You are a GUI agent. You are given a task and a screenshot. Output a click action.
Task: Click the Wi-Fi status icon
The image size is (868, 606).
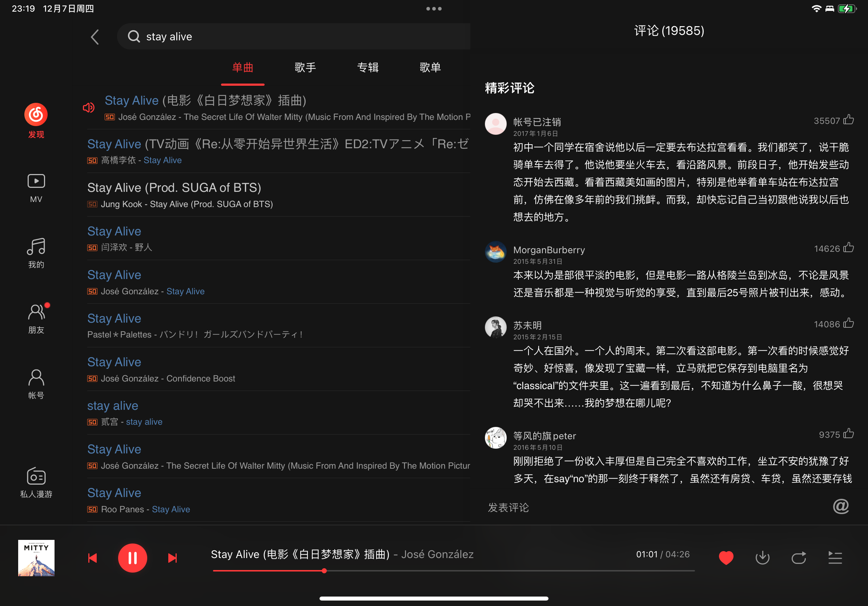tap(816, 9)
